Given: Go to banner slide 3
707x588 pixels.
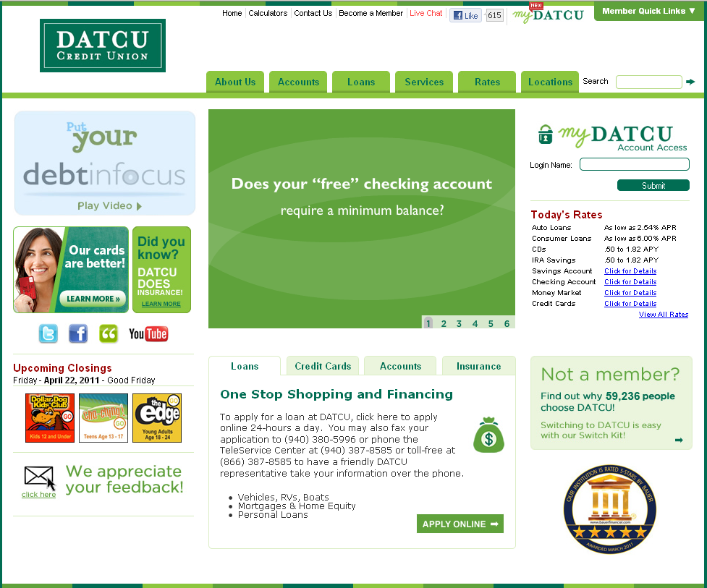Looking at the screenshot, I should point(459,323).
